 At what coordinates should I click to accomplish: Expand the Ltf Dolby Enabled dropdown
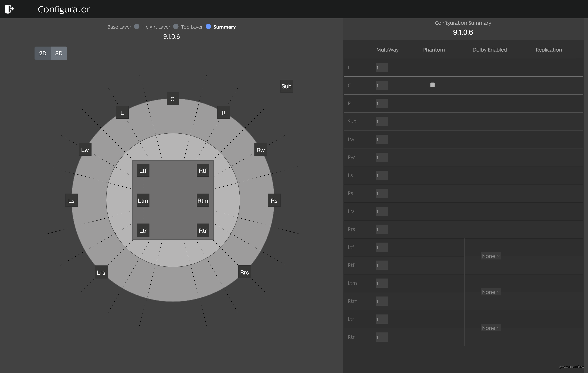click(490, 256)
